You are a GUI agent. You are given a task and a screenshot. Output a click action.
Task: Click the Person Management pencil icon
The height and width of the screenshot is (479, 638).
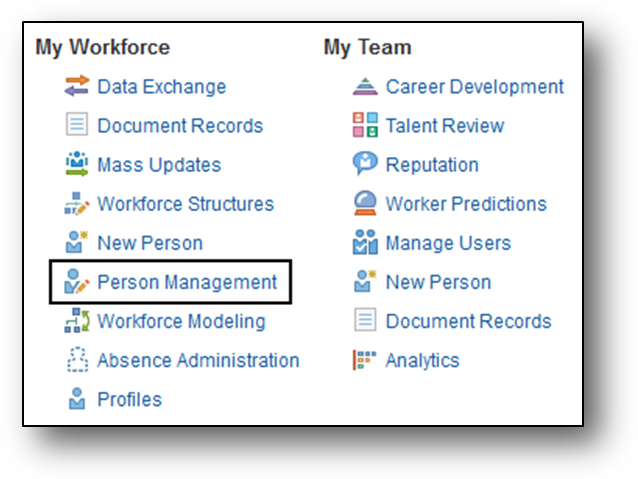77,283
